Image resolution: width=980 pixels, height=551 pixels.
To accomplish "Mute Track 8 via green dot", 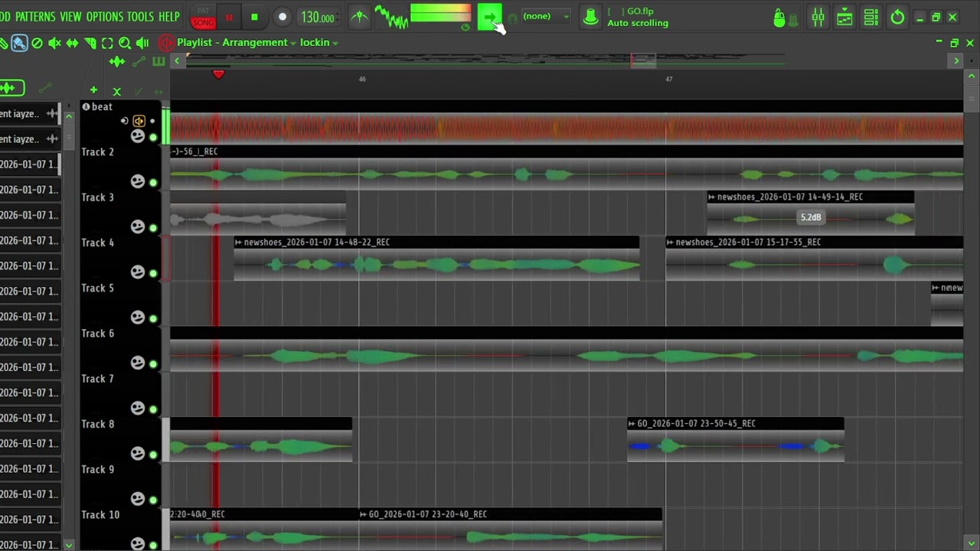I will click(x=153, y=455).
